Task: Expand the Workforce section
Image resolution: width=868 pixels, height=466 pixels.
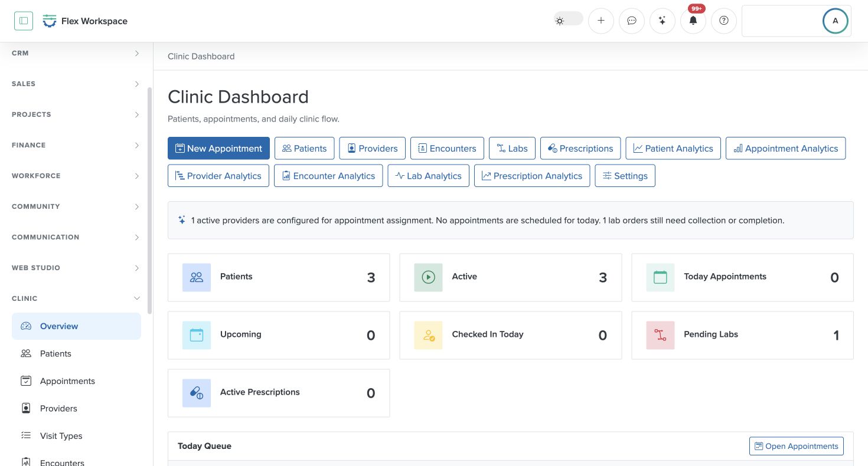Action: coord(76,176)
